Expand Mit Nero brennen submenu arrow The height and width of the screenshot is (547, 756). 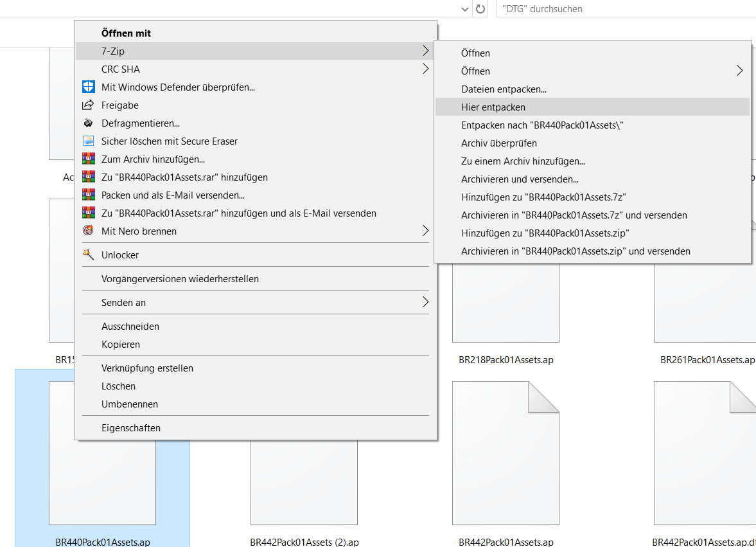425,231
